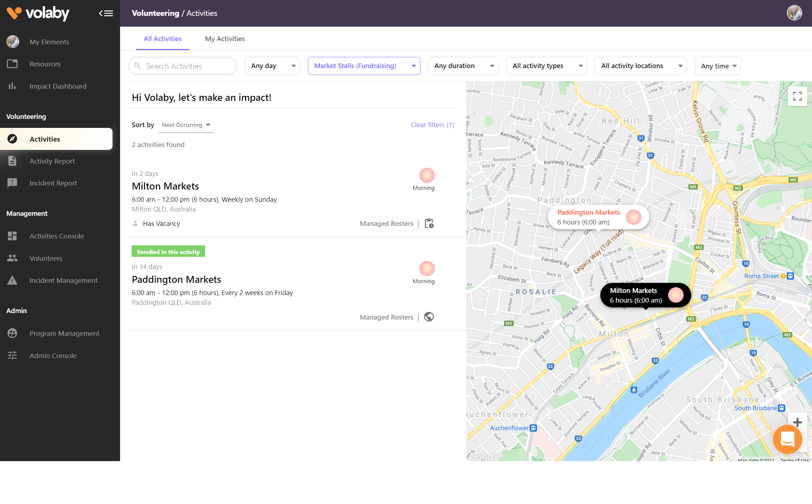Select the Volunteers people icon

pos(13,258)
